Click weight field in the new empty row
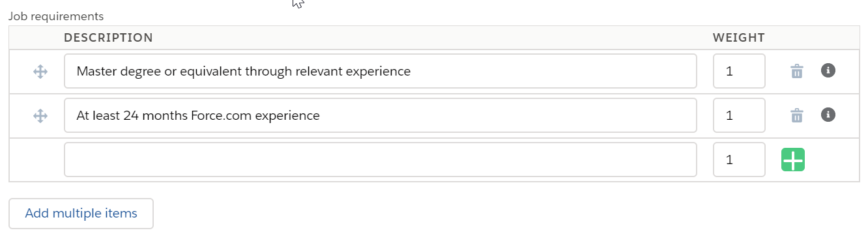The height and width of the screenshot is (239, 868). [739, 160]
